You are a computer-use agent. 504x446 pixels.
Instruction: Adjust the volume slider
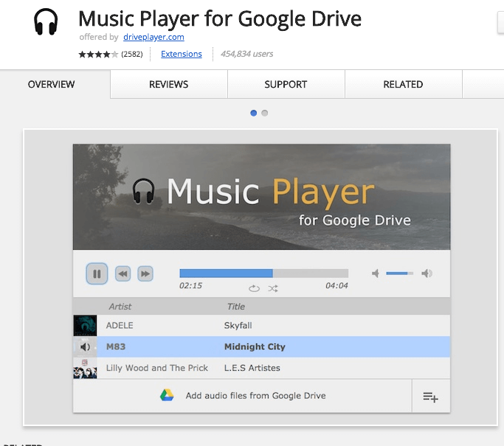(399, 273)
